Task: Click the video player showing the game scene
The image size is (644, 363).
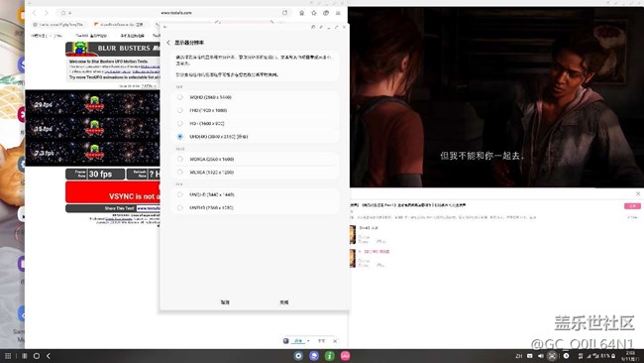Action: point(495,97)
